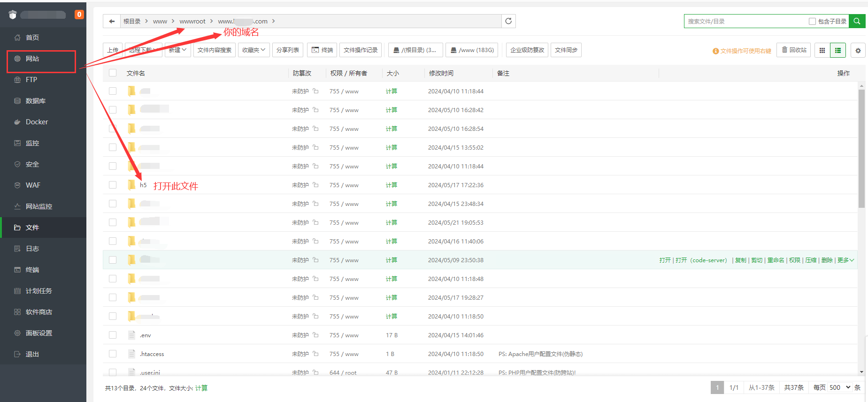
Task: Expand the New (新建) dropdown
Action: click(177, 50)
